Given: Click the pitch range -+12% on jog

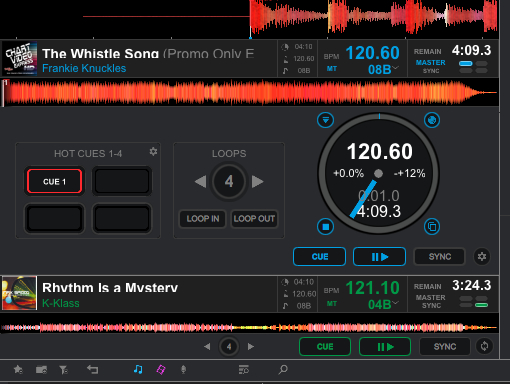Looking at the screenshot, I should tap(409, 173).
